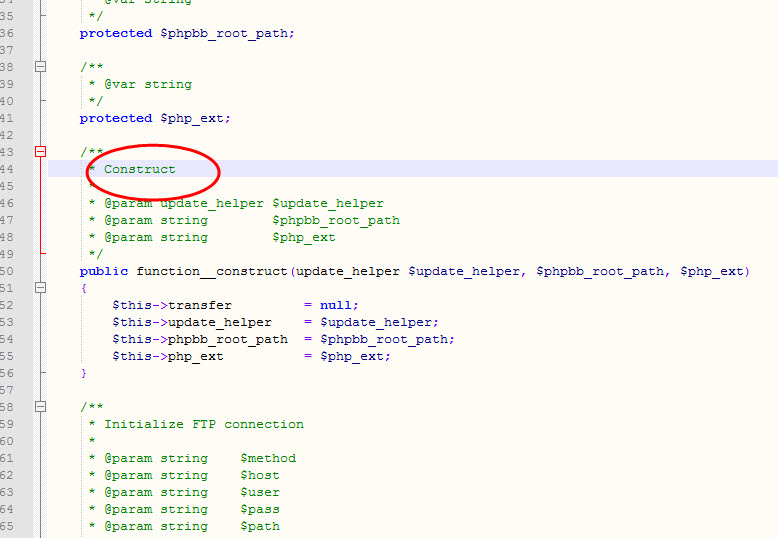
Task: Click line number 36 in the margin
Action: 7,33
